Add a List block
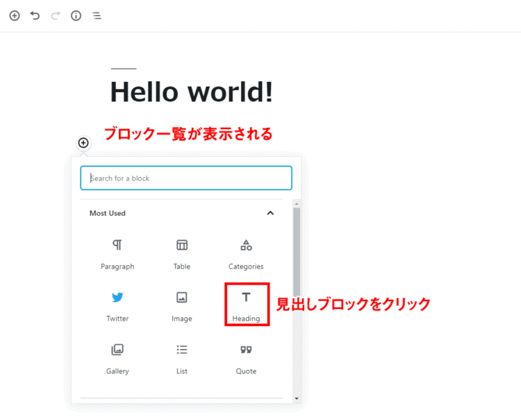Screen dimensions: 521x420 click(182, 358)
